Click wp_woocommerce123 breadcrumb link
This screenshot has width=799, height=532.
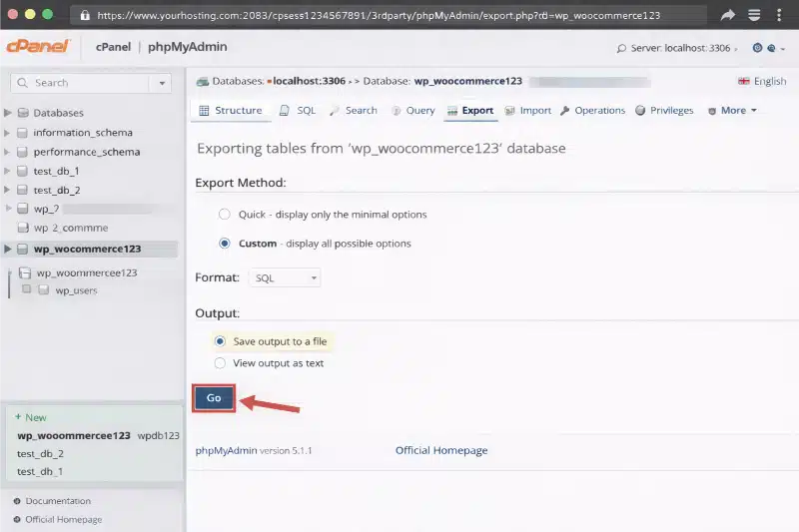pos(467,82)
